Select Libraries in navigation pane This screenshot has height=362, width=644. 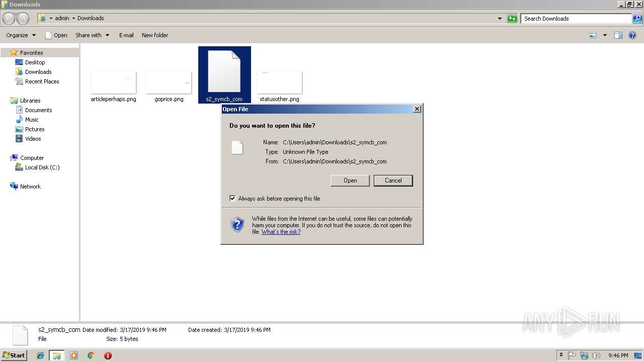pyautogui.click(x=30, y=101)
